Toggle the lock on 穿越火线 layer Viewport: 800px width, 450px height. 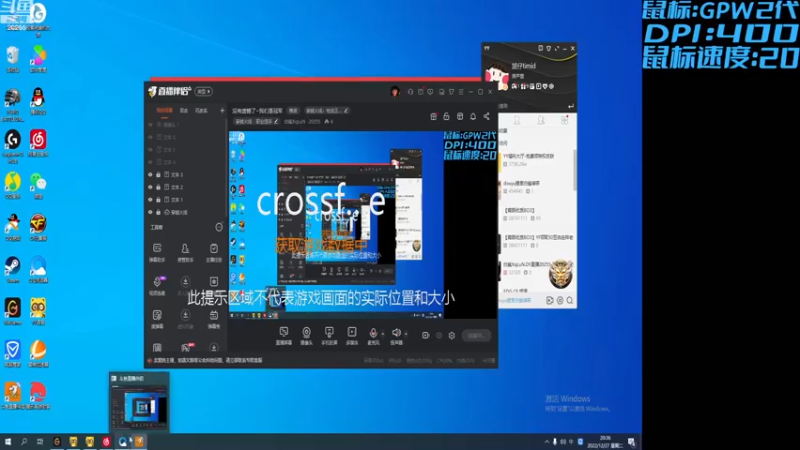[x=158, y=212]
